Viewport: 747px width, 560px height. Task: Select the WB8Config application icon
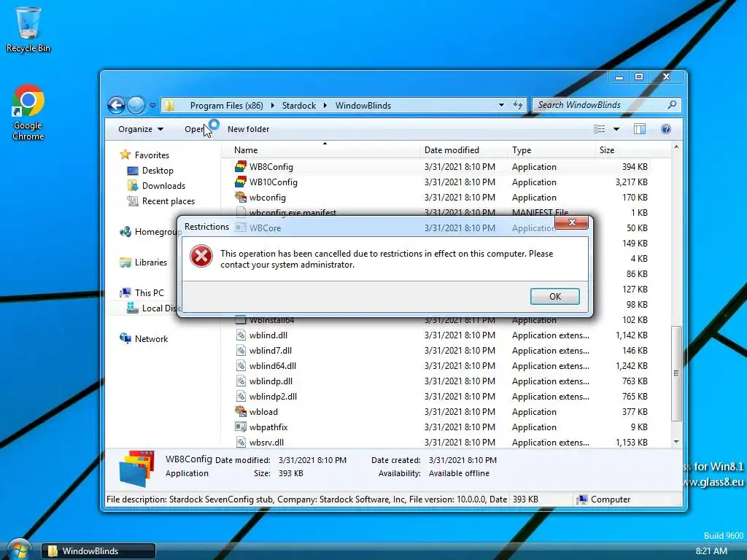[x=241, y=167]
